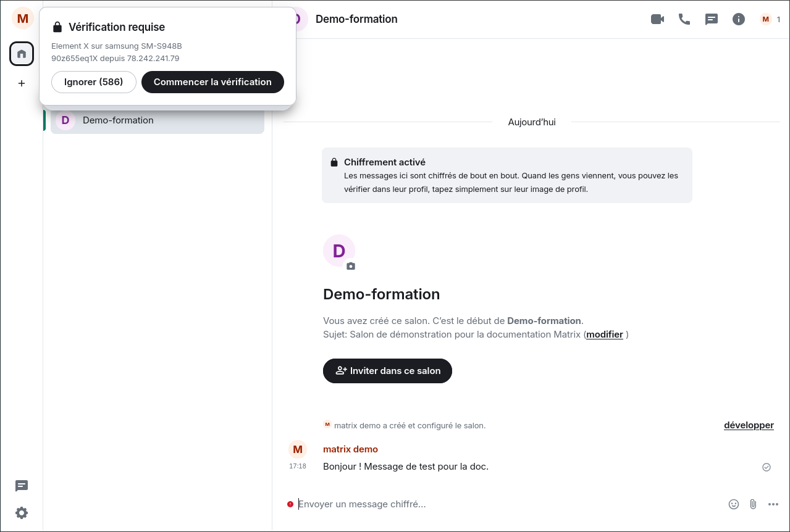The height and width of the screenshot is (532, 790).
Task: Click the Vérification requise heading
Action: click(x=117, y=27)
